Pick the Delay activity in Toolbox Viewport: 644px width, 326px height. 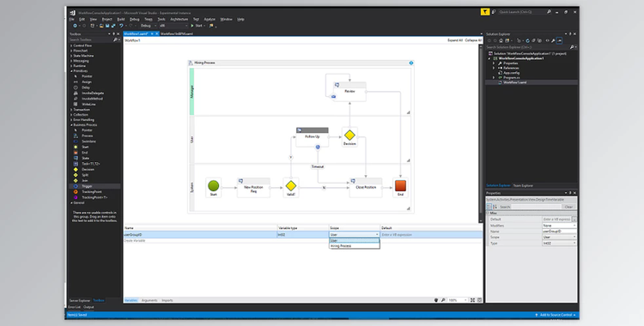pos(85,88)
